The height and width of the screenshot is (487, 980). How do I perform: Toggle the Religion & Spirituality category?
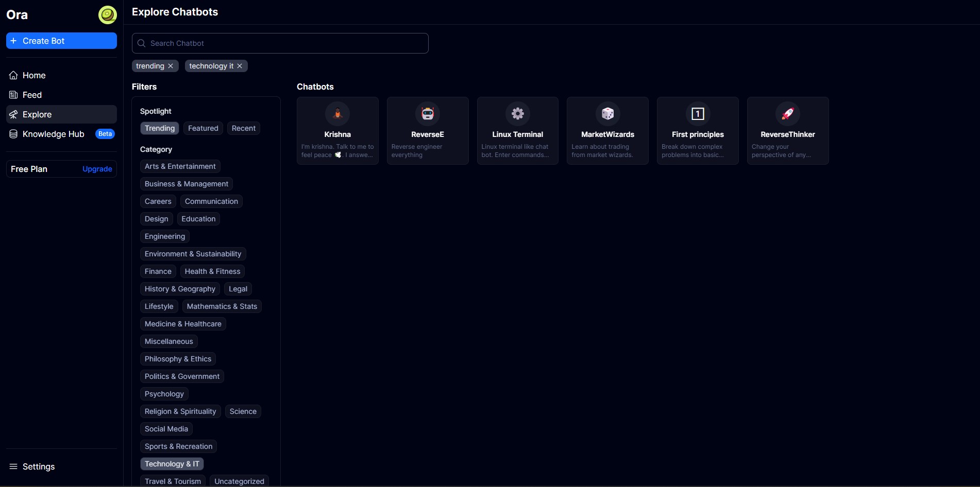(x=180, y=411)
